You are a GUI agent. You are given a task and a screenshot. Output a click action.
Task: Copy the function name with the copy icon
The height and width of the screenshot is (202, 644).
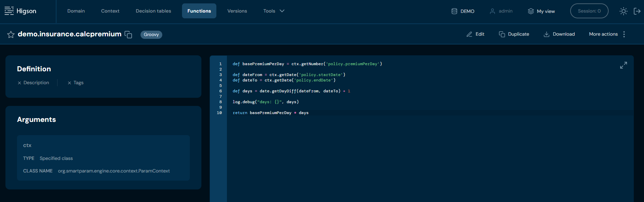[128, 34]
